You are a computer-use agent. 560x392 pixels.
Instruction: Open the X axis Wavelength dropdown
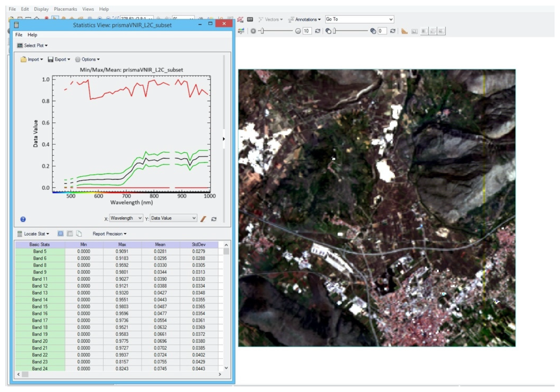coord(126,218)
